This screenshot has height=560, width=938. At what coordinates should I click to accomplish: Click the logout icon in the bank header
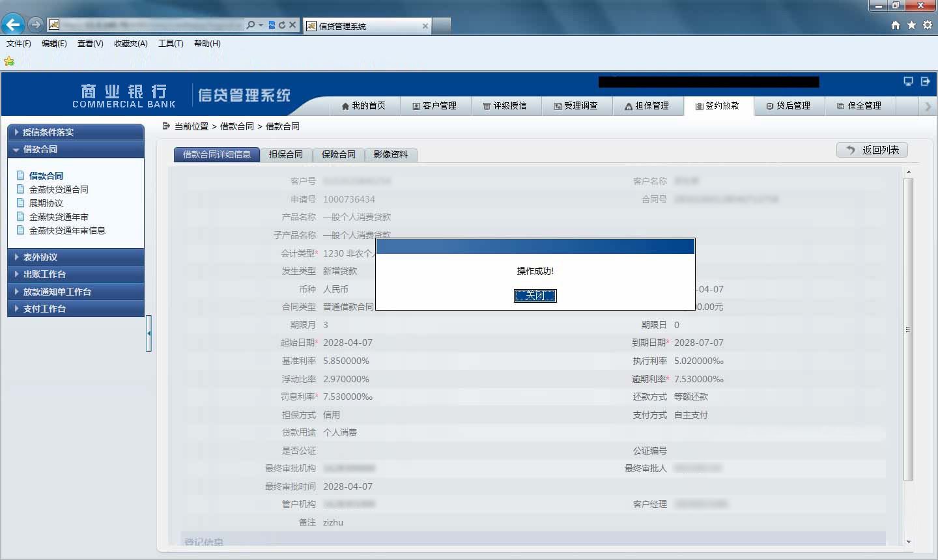(925, 81)
